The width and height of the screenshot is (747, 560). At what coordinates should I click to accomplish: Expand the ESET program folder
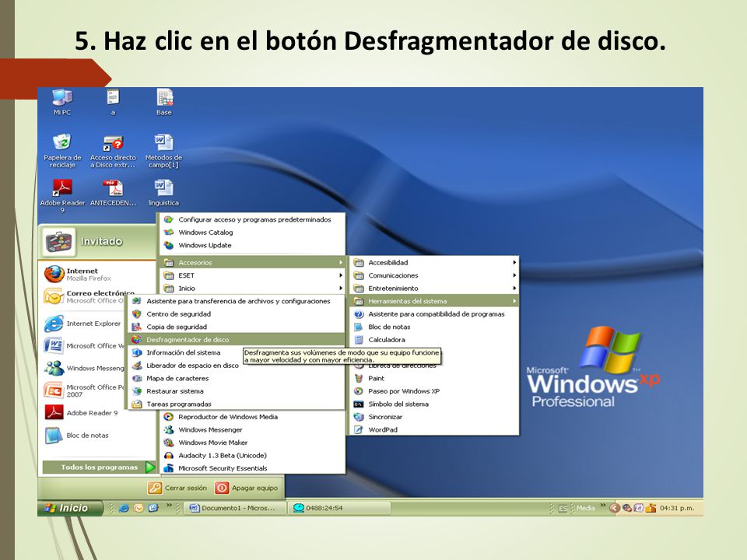[252, 275]
